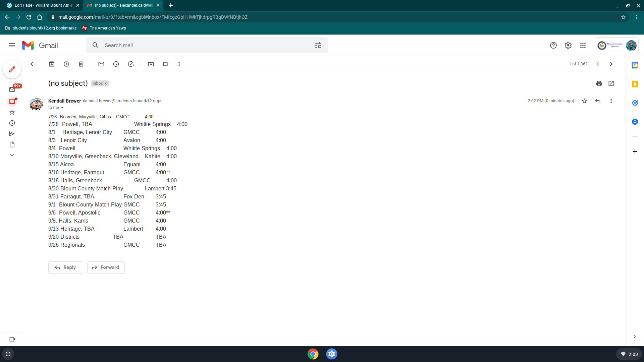Click the Reply button below message

point(65,267)
